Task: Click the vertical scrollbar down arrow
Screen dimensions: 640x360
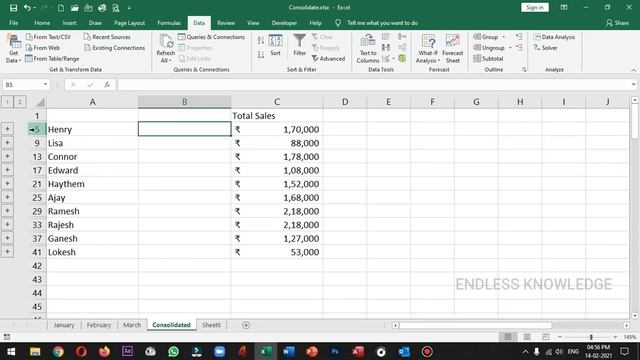Action: pos(635,316)
